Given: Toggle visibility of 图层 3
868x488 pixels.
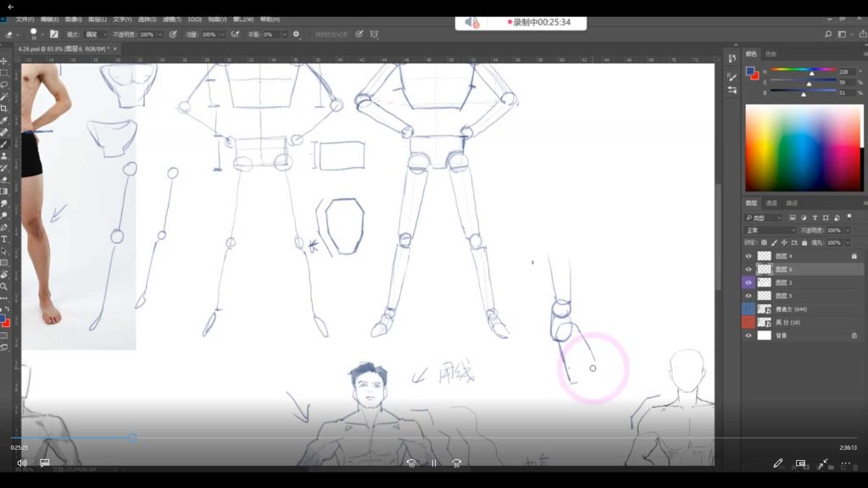Looking at the screenshot, I should pos(748,283).
